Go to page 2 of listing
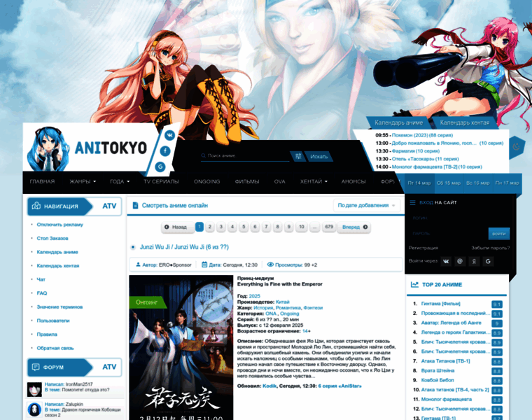Viewport: 532px width, 420px height. (x=210, y=227)
